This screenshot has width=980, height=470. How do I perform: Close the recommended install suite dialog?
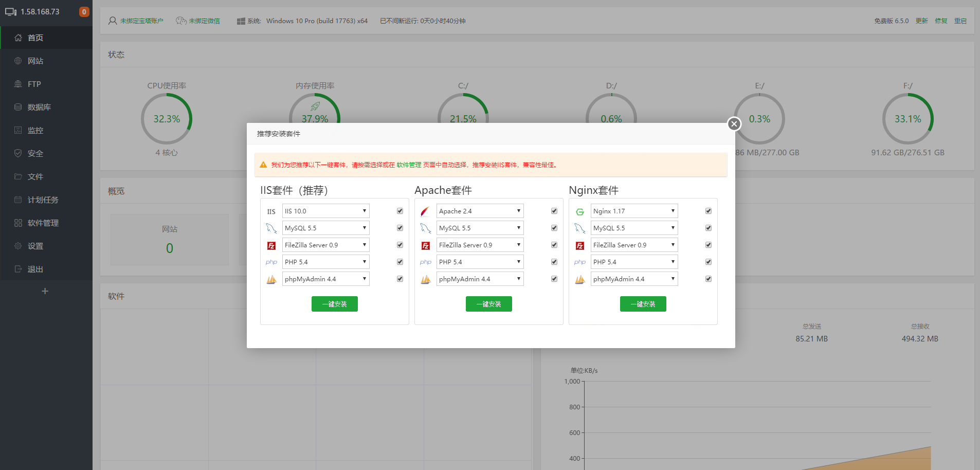(734, 124)
